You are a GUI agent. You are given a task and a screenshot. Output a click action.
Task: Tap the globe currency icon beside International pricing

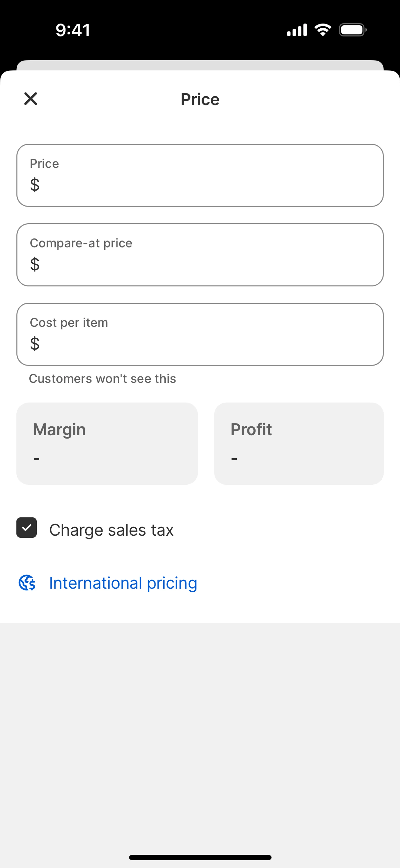point(27,583)
